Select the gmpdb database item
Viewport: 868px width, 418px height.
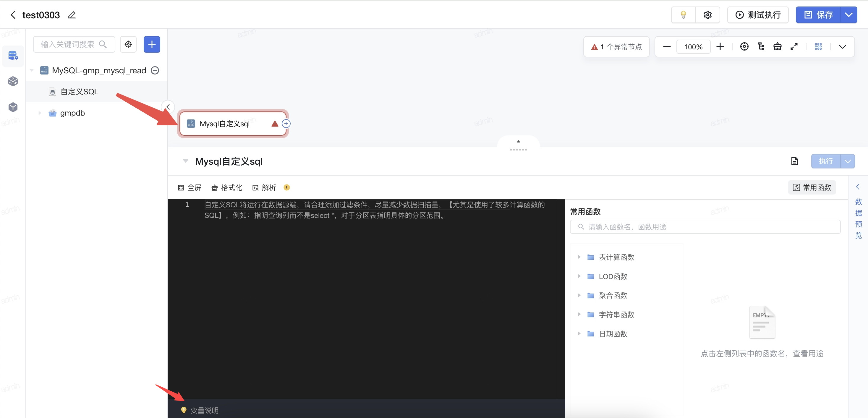click(72, 113)
